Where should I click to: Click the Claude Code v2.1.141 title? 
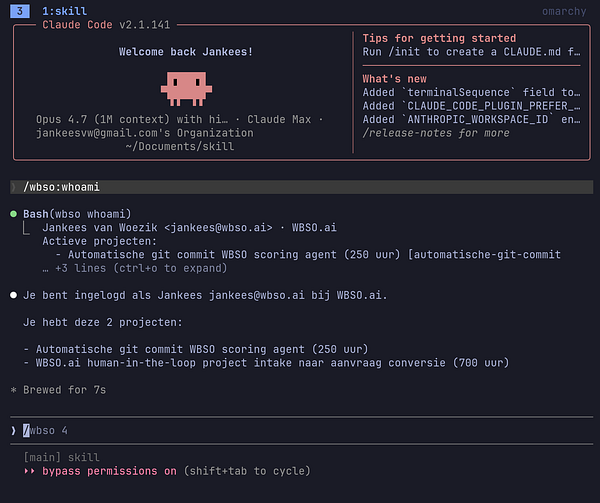(x=106, y=25)
